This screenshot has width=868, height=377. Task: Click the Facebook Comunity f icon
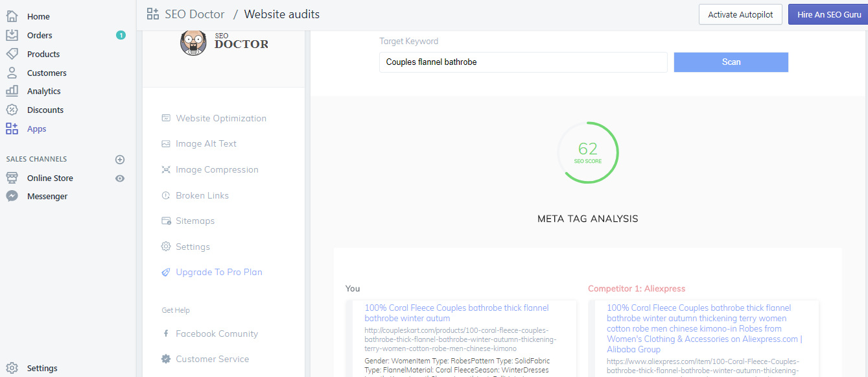click(166, 334)
